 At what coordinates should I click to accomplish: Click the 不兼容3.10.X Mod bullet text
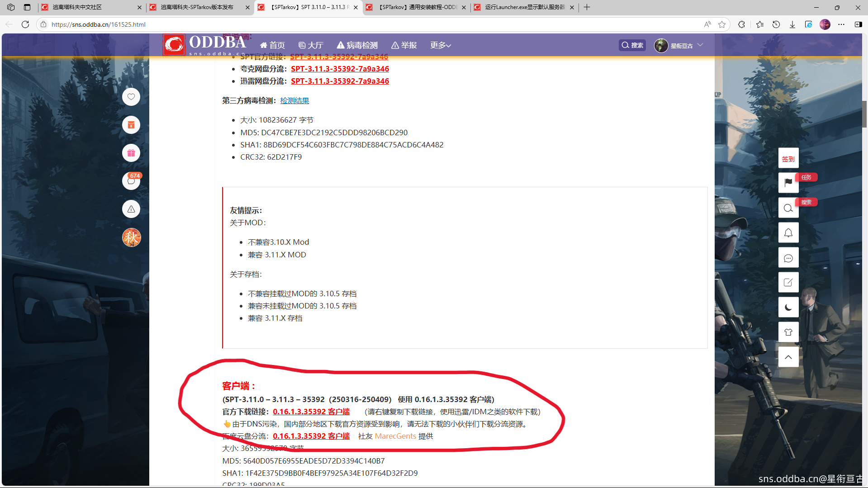pos(279,242)
